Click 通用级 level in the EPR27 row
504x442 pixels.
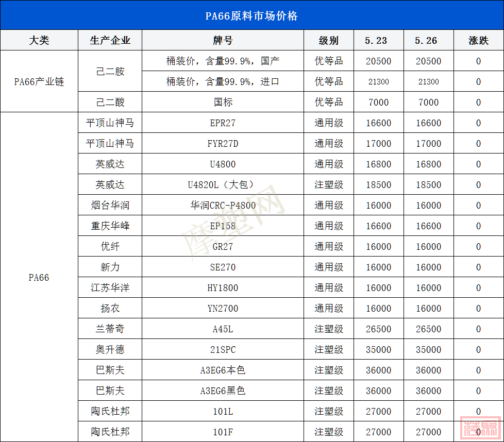tap(328, 123)
